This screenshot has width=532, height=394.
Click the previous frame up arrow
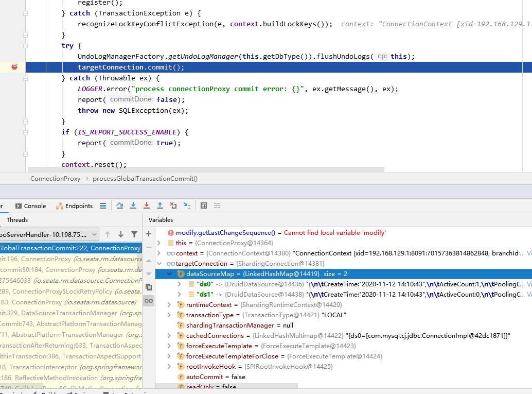pyautogui.click(x=108, y=234)
